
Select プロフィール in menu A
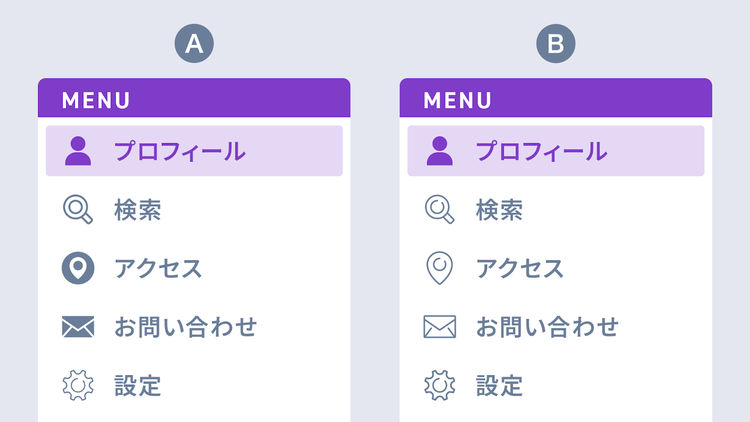179,151
